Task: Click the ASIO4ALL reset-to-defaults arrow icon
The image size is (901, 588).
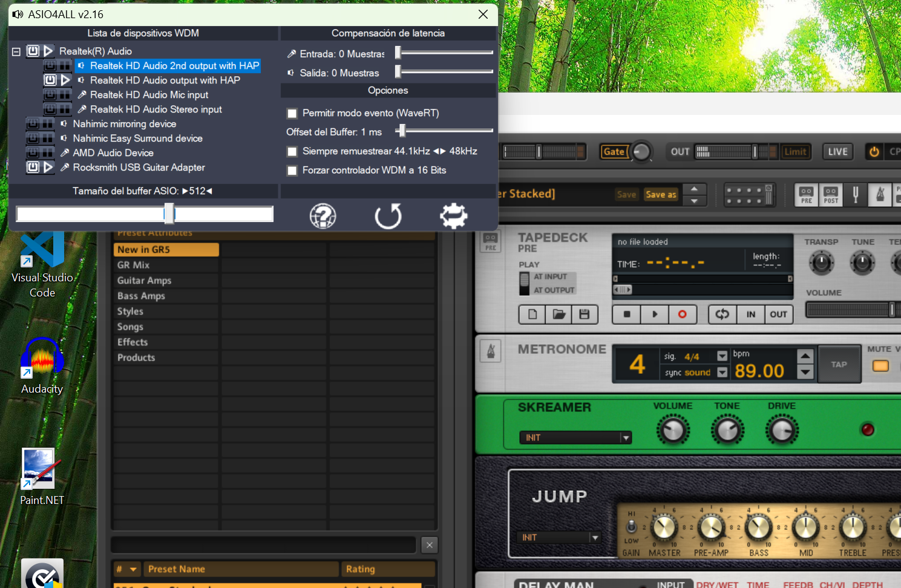Action: pyautogui.click(x=388, y=216)
